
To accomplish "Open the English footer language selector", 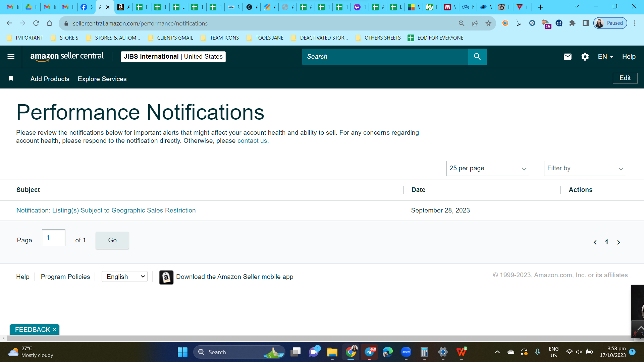I will point(124,277).
